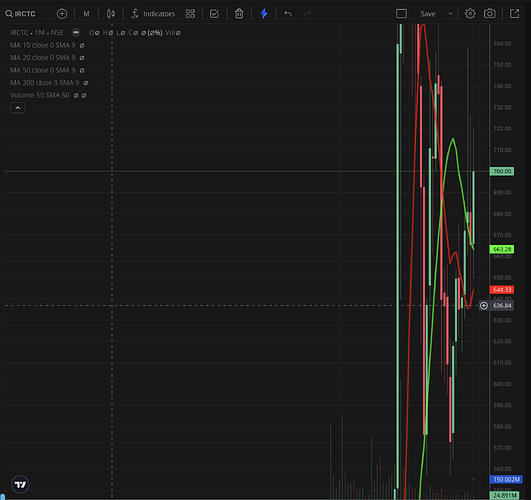Redo the chart action
Screen dimensions: 531x500
coord(307,14)
